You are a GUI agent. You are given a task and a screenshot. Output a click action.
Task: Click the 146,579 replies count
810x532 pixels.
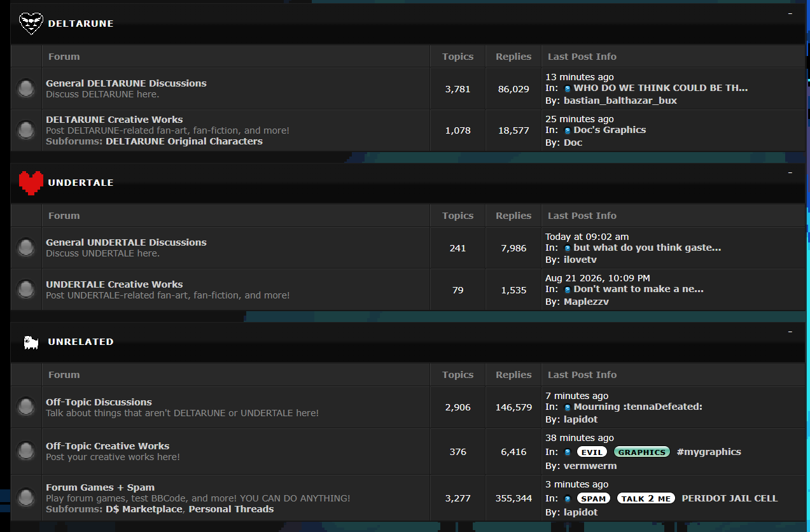click(x=513, y=407)
